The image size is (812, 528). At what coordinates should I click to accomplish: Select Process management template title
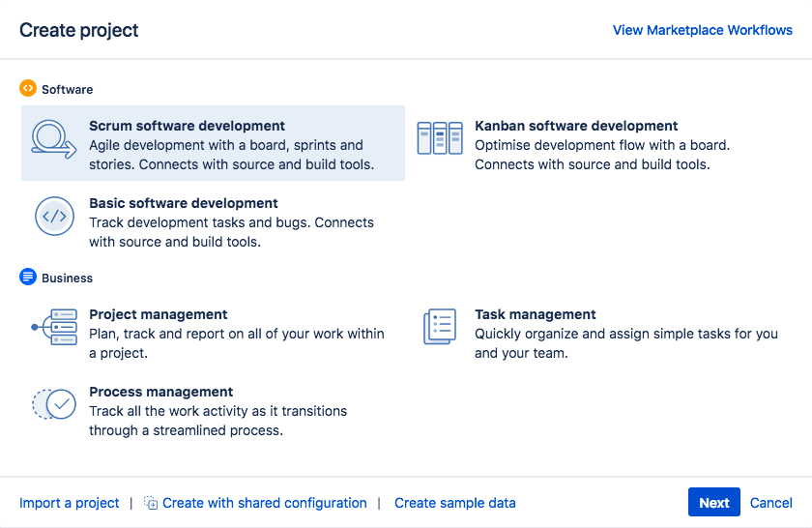click(161, 392)
